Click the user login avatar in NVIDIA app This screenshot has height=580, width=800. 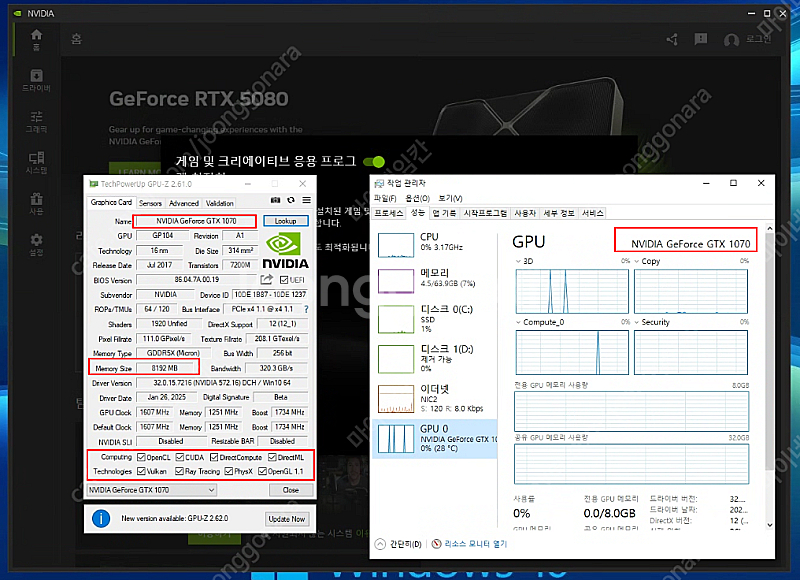tap(731, 40)
